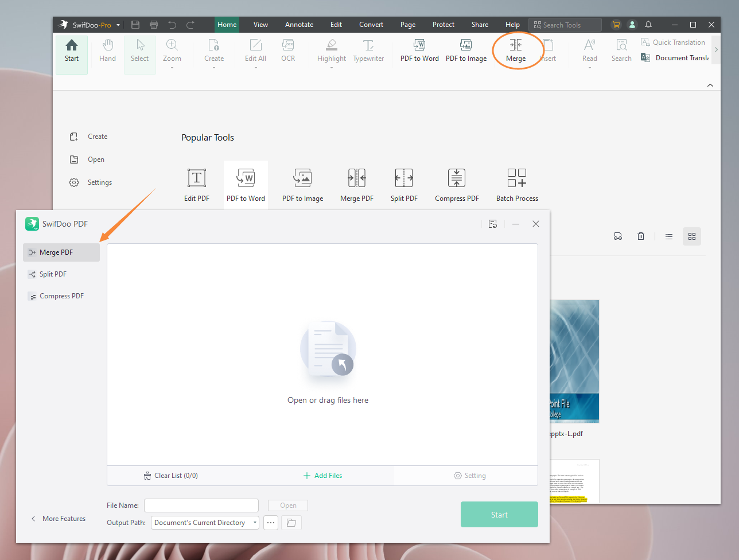This screenshot has height=560, width=739.
Task: Open Compress PDF in Popular Tools
Action: coord(457,185)
